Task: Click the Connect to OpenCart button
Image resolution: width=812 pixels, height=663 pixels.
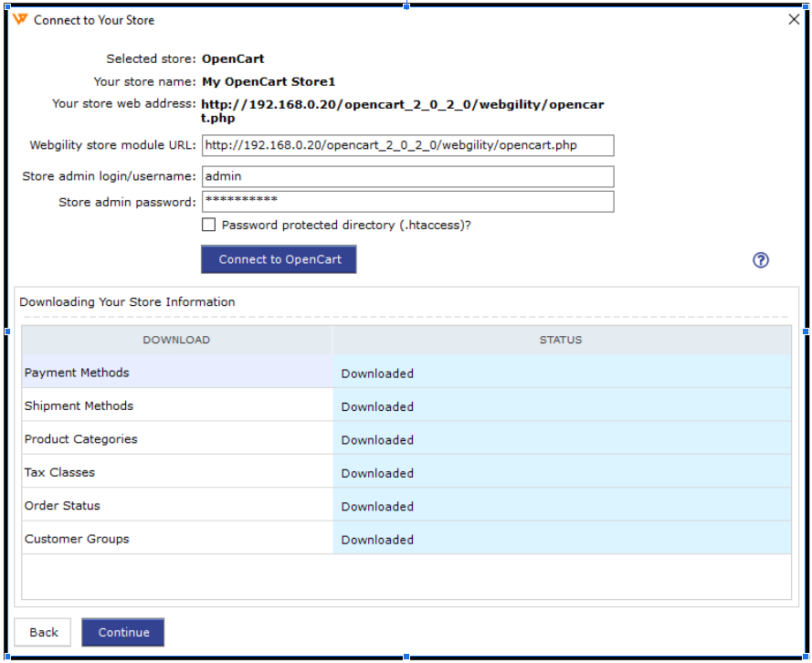Action: [279, 259]
